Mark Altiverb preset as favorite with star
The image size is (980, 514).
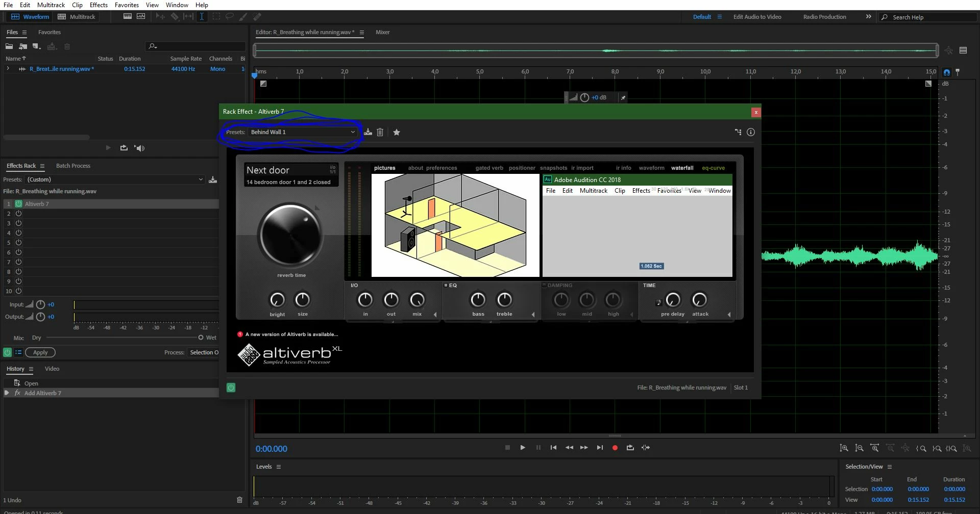click(x=397, y=132)
